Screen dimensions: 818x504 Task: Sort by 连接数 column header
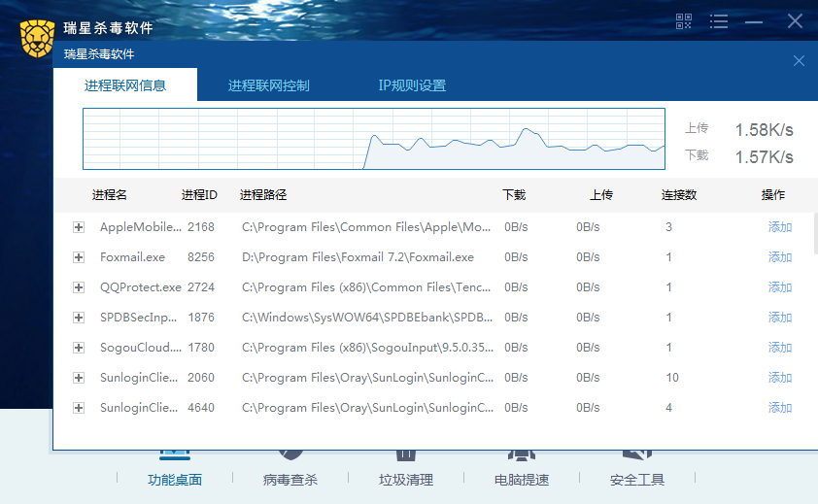coord(679,194)
